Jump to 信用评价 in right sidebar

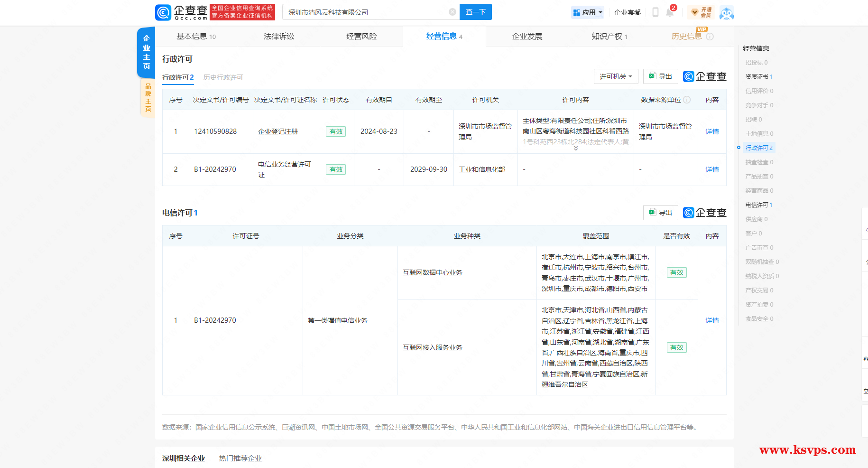(x=759, y=91)
